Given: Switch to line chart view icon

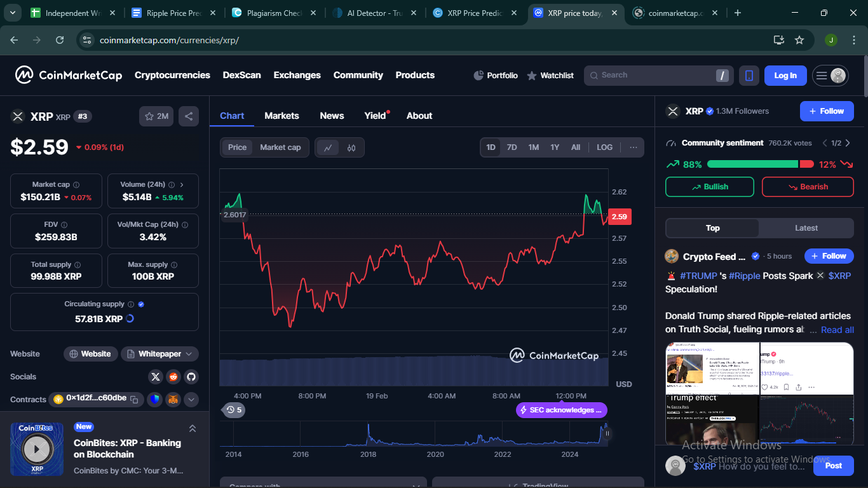Looking at the screenshot, I should 328,147.
